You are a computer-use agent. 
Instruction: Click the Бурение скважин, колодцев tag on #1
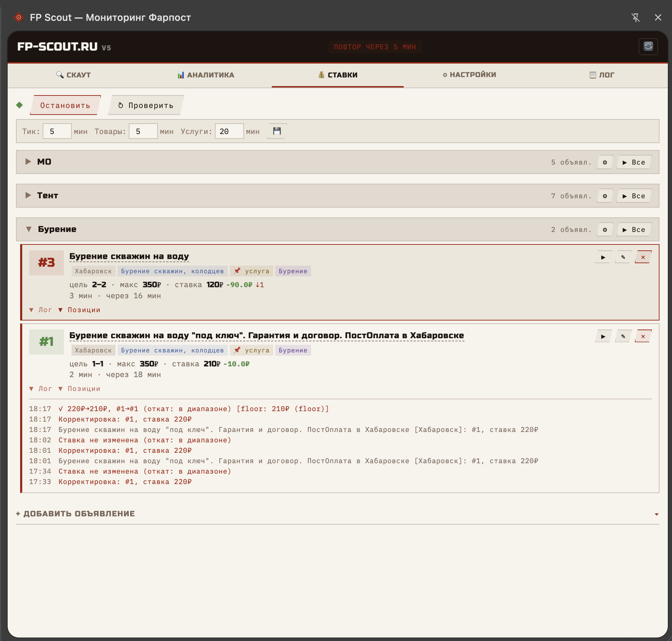tap(173, 350)
